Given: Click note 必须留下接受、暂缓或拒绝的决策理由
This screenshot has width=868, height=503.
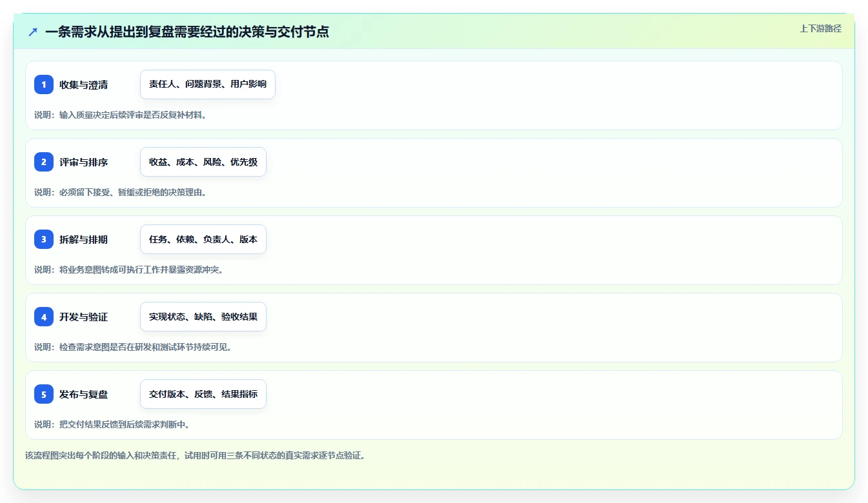Looking at the screenshot, I should pyautogui.click(x=120, y=192).
